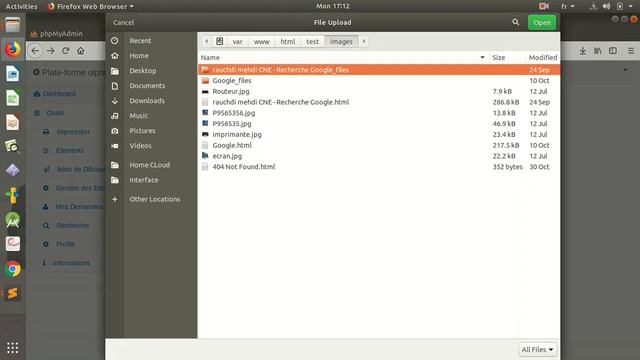
Task: Switch to phpMyAdmin browser tab
Action: tap(61, 34)
